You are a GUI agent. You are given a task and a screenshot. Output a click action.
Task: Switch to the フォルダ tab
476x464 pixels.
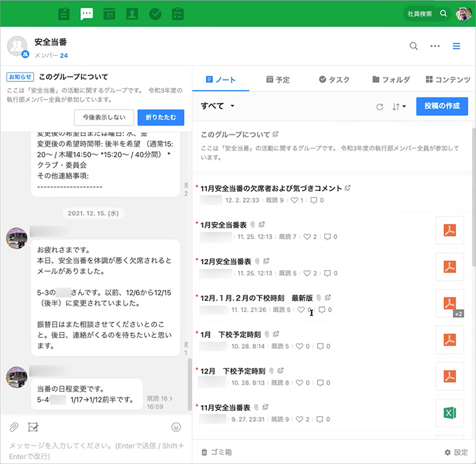point(391,80)
